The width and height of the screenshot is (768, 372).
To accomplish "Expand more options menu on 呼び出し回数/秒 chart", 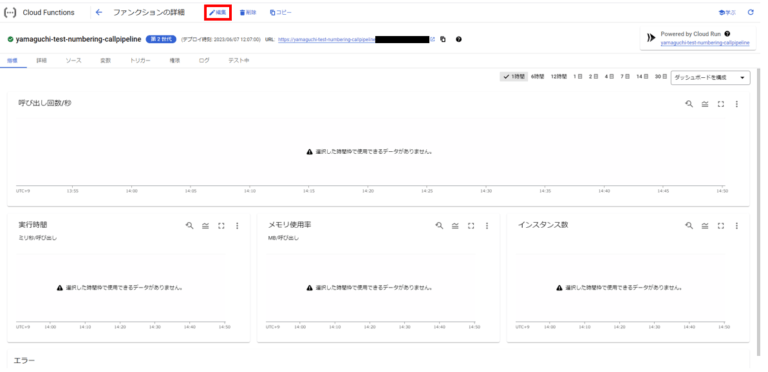I will tap(736, 104).
